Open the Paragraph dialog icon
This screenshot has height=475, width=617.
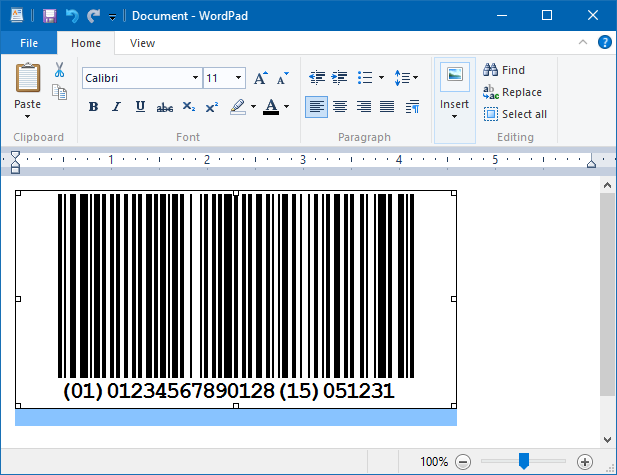(x=412, y=106)
